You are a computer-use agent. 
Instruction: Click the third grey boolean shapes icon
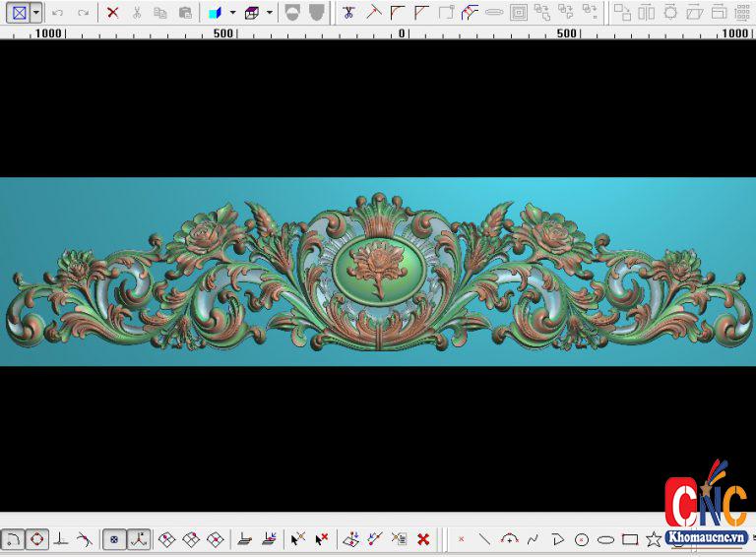click(590, 13)
